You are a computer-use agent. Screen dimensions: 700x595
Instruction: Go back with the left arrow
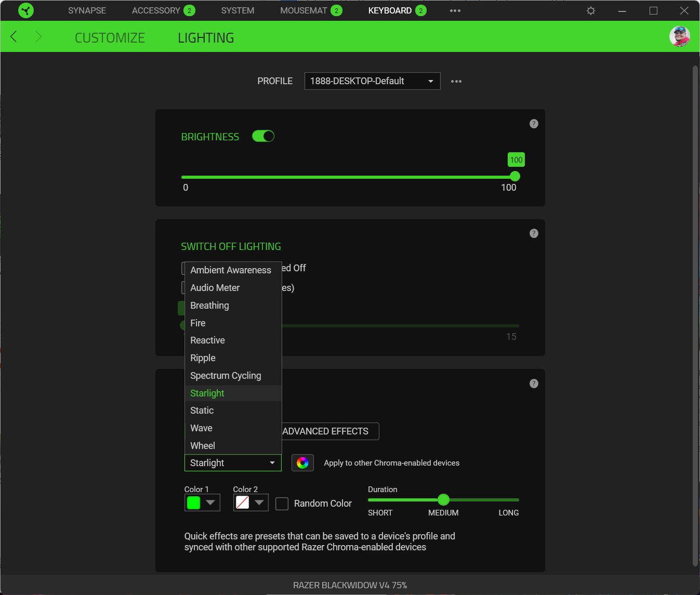[14, 36]
